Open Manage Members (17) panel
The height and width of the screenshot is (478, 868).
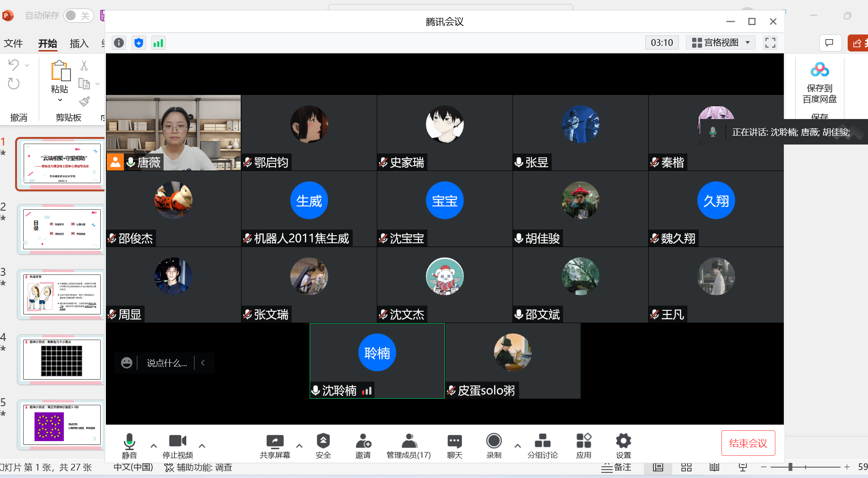click(408, 445)
